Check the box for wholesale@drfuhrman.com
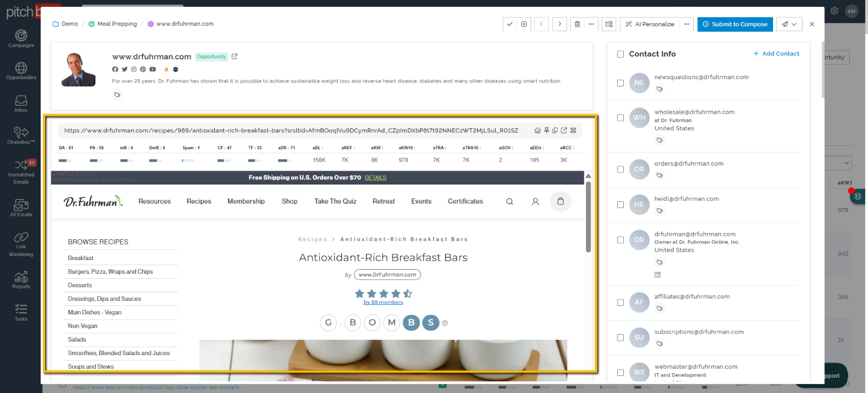The height and width of the screenshot is (393, 868). 620,118
